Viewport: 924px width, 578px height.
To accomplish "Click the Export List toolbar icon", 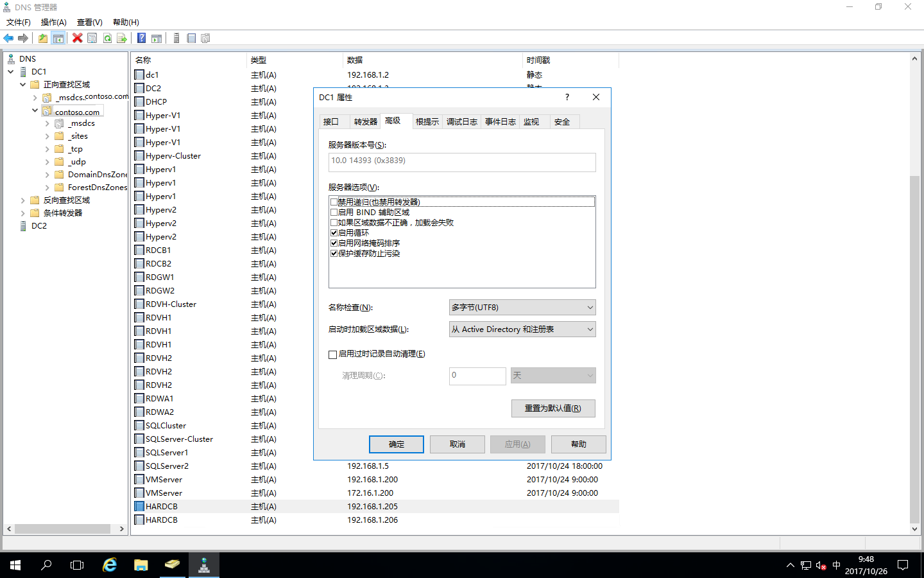I will point(122,39).
